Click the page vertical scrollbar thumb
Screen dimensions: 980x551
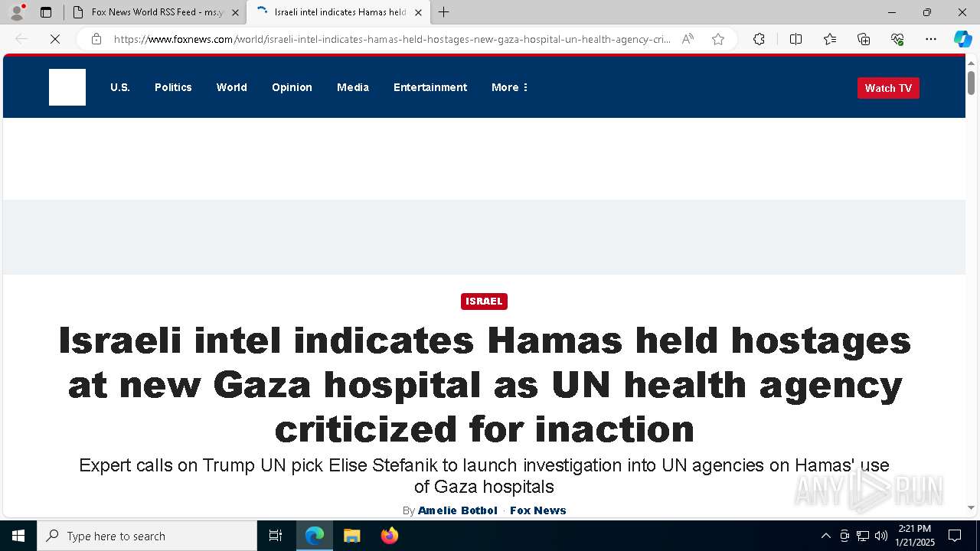[971, 82]
